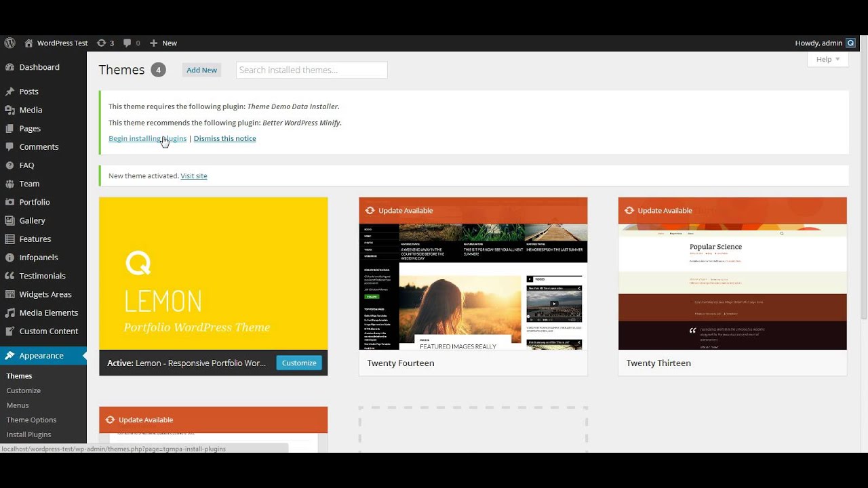Click the Posts pushpin icon
Screen dimensions: 868x488
click(x=9, y=91)
